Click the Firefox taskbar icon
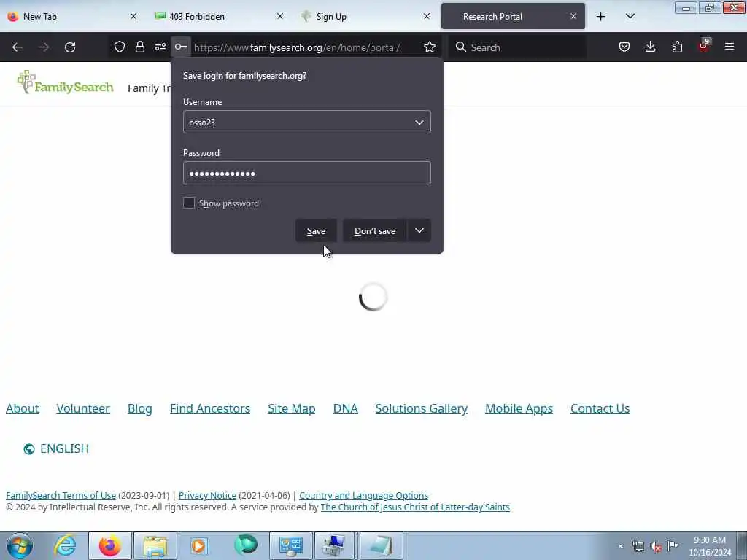This screenshot has width=747, height=560. point(110,545)
